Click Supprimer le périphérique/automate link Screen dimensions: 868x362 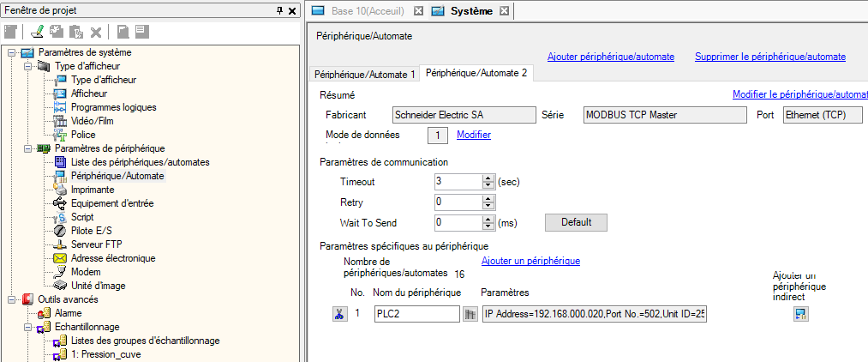pos(770,57)
